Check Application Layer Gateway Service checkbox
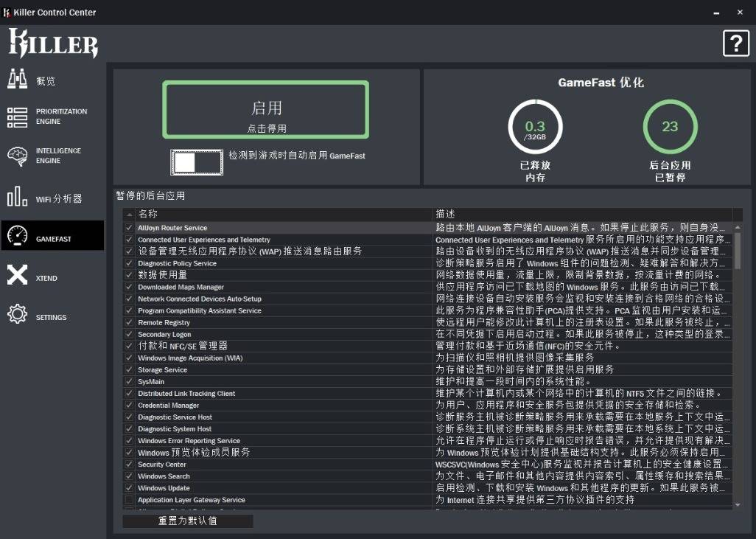 [129, 499]
